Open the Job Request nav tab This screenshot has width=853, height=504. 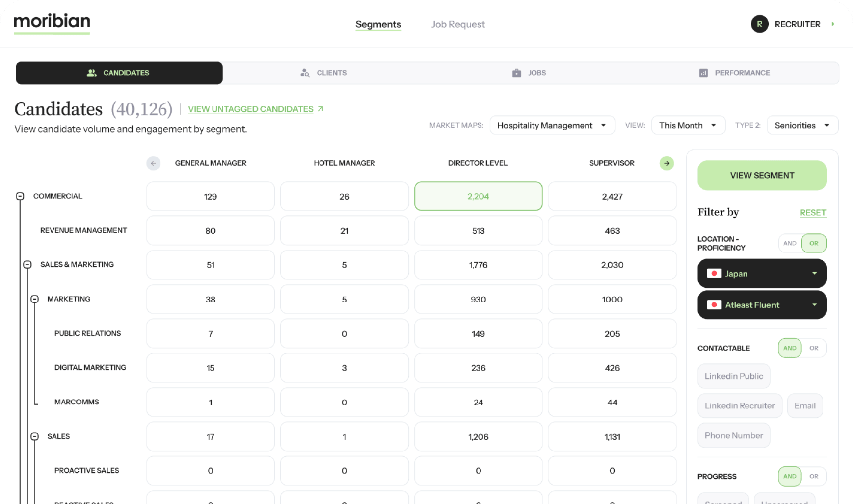[458, 24]
